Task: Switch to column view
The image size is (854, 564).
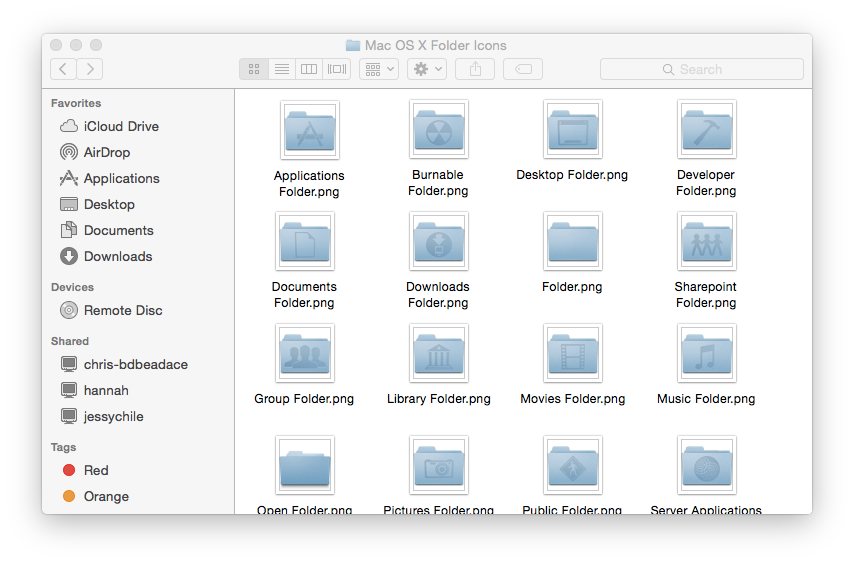Action: point(309,69)
